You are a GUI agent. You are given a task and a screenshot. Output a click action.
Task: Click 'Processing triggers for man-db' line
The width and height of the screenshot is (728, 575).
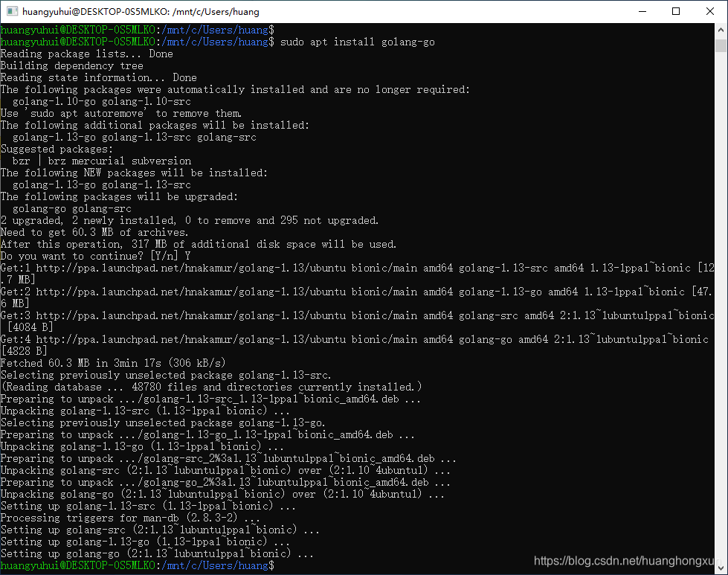[130, 518]
